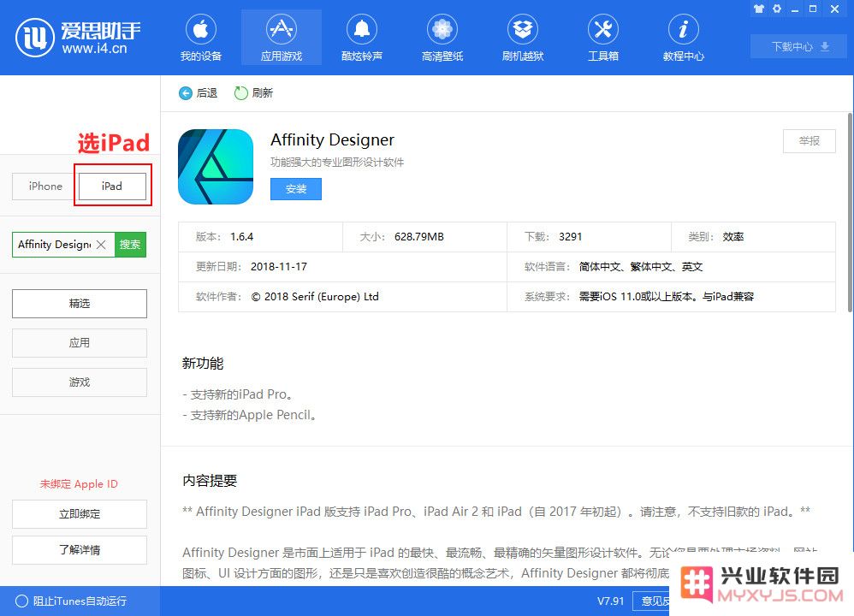Screen dimensions: 854x616
Task: Click the author © 2018 Serif (Europe) Ltd
Action: point(315,297)
